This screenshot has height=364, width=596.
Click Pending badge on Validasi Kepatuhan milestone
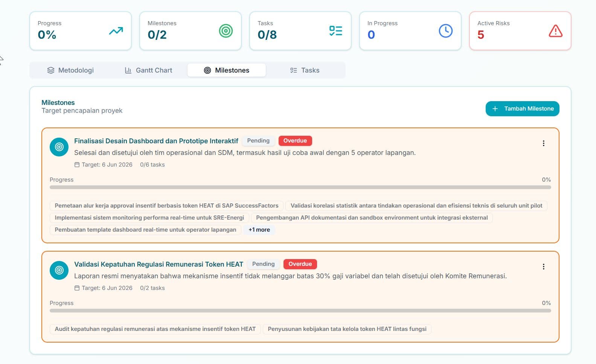coord(263,264)
